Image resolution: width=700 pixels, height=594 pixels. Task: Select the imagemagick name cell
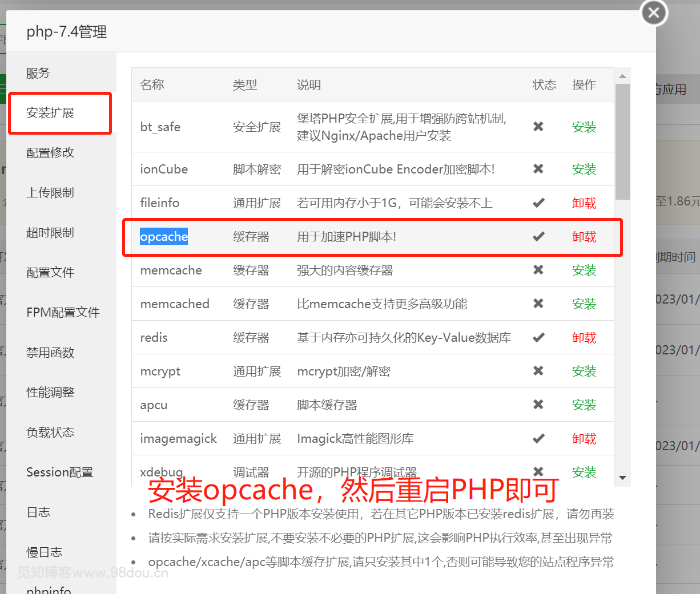[x=179, y=438]
